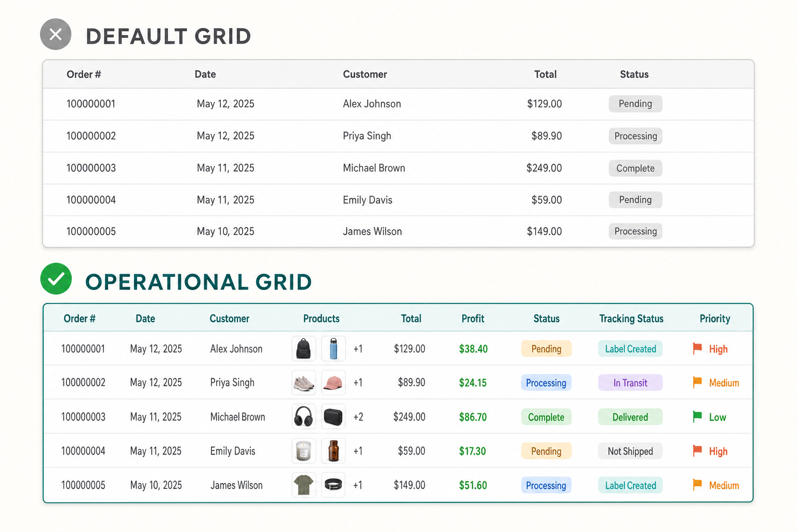The image size is (798, 532).
Task: Click the Low priority label
Action: (717, 417)
